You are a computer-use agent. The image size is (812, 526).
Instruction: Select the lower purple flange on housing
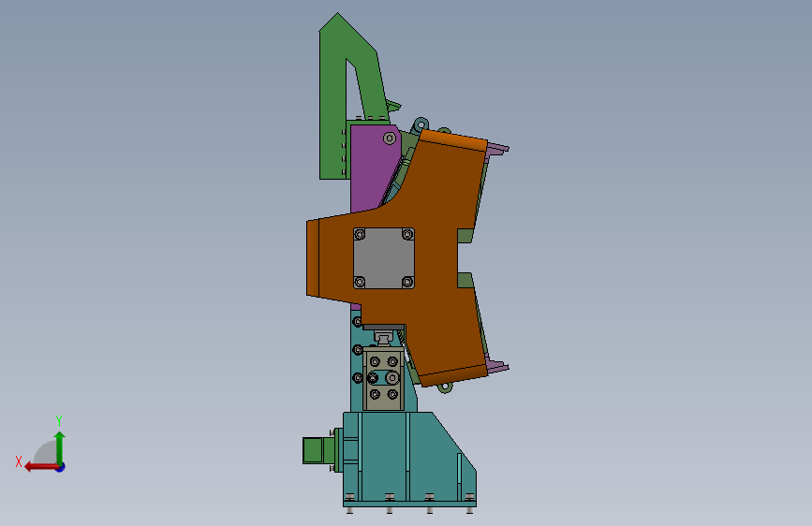pos(497,367)
